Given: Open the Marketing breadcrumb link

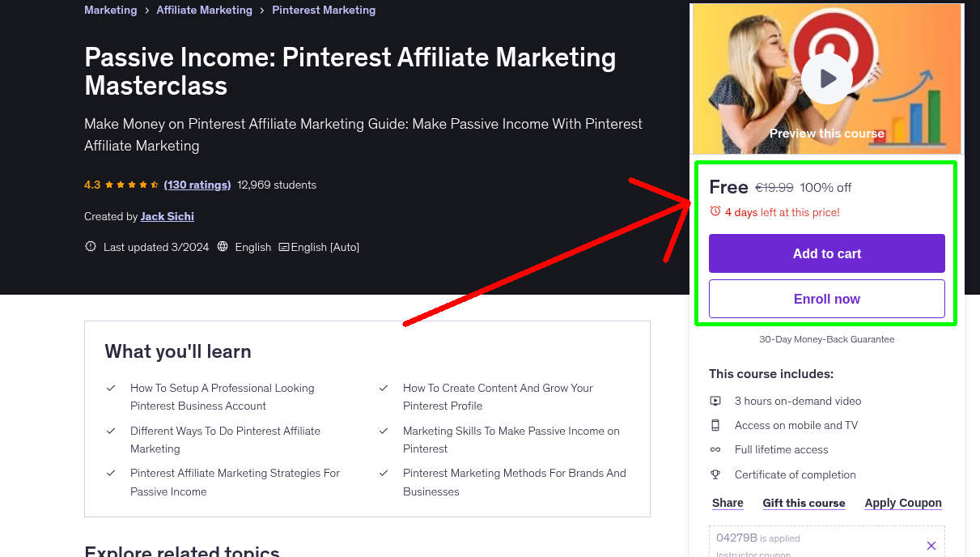Looking at the screenshot, I should [x=111, y=11].
